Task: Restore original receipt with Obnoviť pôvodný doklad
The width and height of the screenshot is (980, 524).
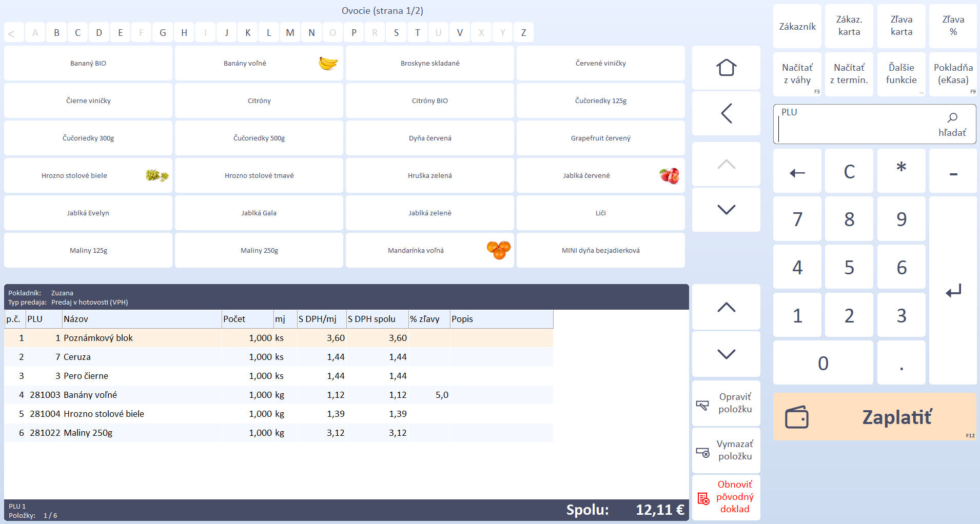Action: tap(726, 497)
